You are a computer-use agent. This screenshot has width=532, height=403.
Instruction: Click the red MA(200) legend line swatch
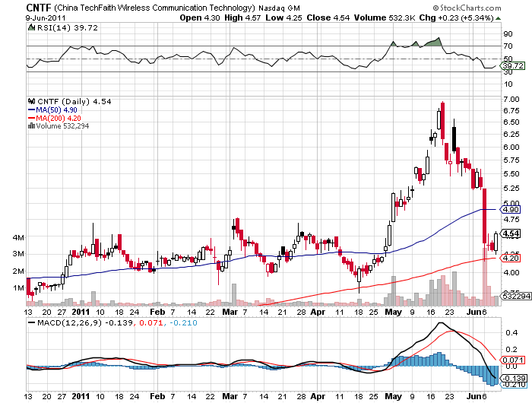(x=32, y=118)
